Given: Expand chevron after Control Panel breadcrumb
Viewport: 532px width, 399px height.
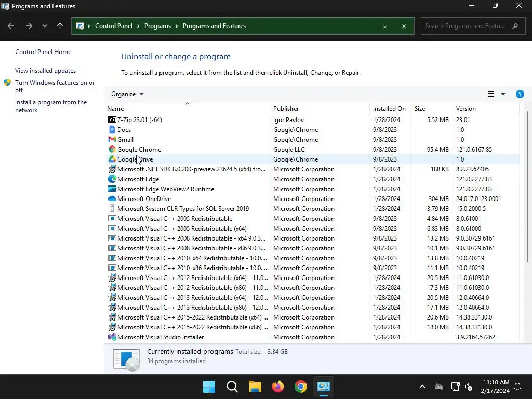Looking at the screenshot, I should pyautogui.click(x=138, y=26).
